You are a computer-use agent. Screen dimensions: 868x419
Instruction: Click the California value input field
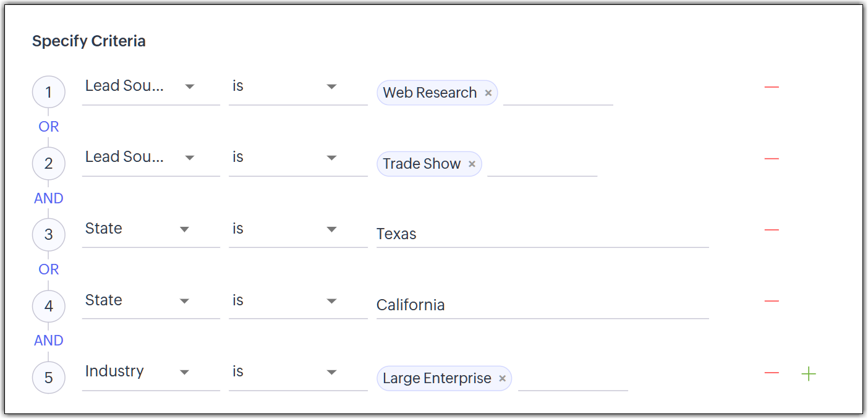[x=542, y=305]
